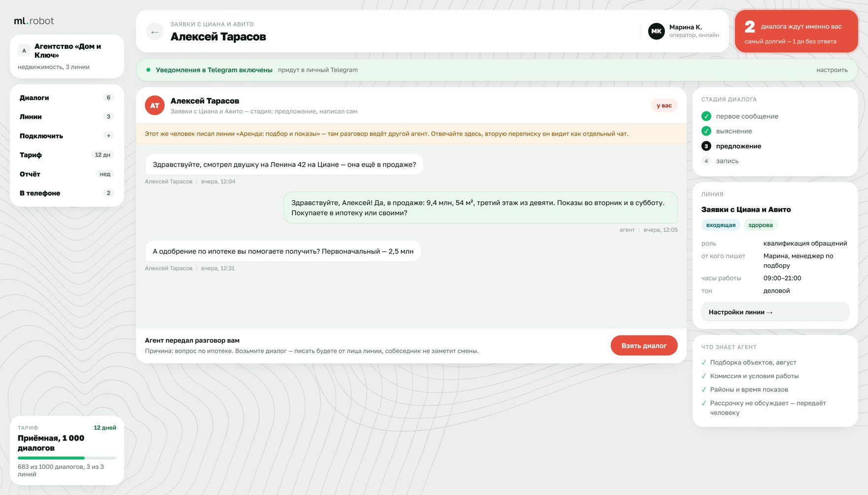
Task: Open the Диалоги menu item
Action: pyautogui.click(x=67, y=98)
